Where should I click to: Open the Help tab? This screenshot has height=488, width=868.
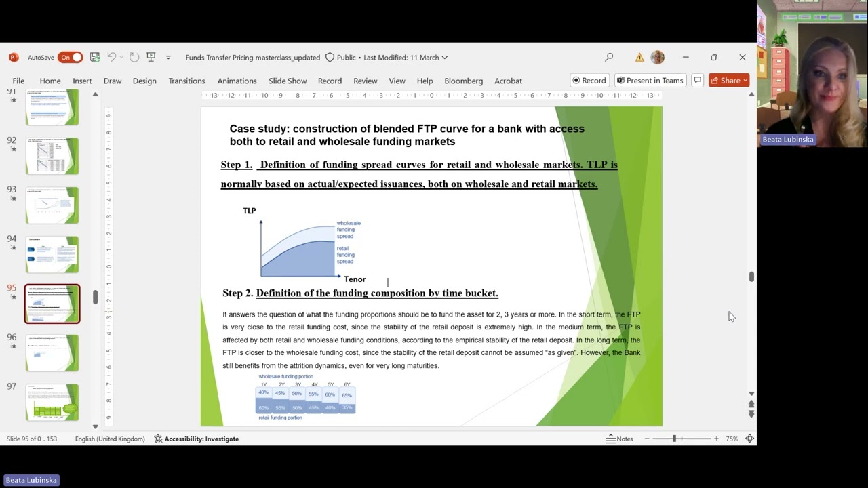[x=425, y=81]
